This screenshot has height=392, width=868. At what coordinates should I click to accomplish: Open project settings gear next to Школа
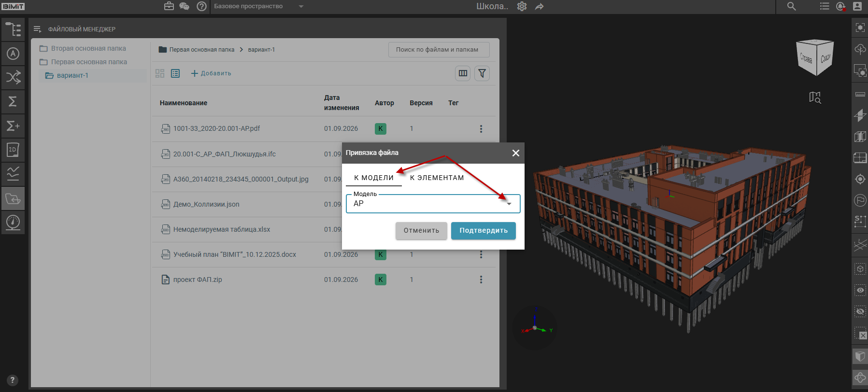tap(522, 6)
